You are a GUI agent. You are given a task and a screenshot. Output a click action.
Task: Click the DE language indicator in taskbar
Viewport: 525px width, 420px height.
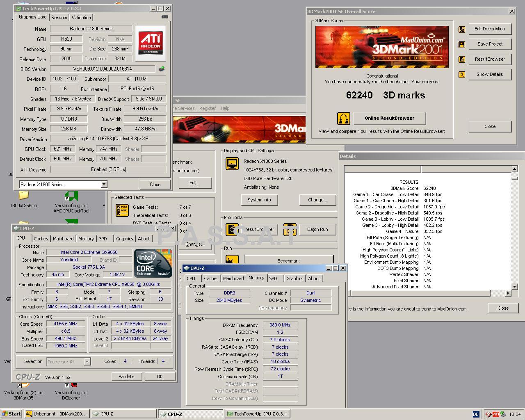tap(476, 414)
